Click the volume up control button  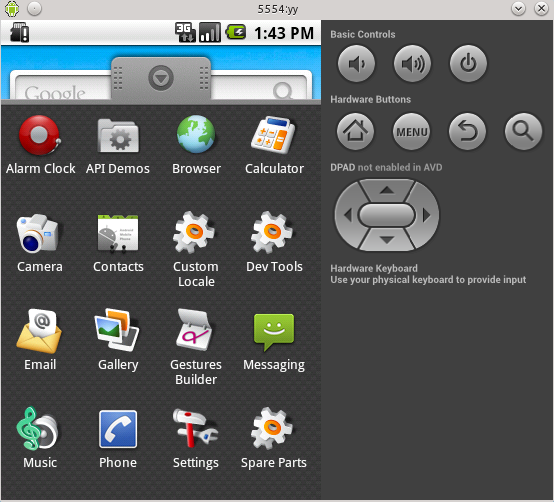[412, 64]
